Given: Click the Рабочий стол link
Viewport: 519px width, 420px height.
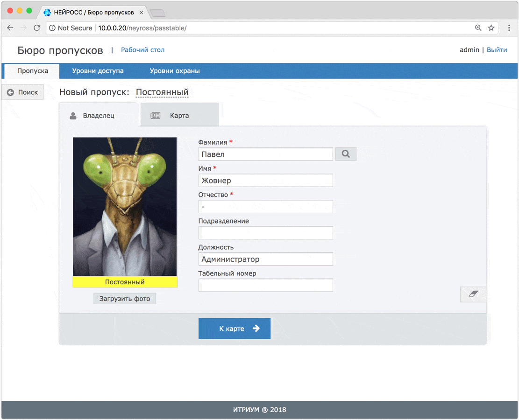Looking at the screenshot, I should coord(142,50).
